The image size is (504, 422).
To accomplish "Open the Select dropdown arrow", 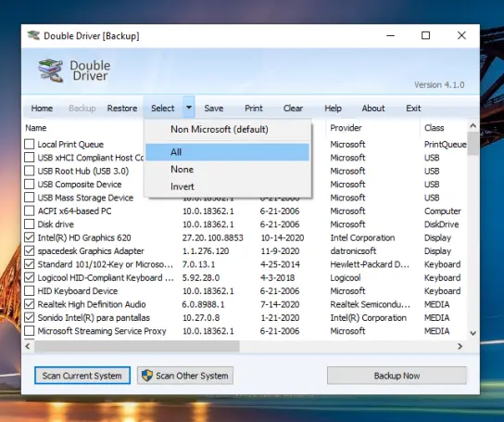I will pyautogui.click(x=189, y=108).
